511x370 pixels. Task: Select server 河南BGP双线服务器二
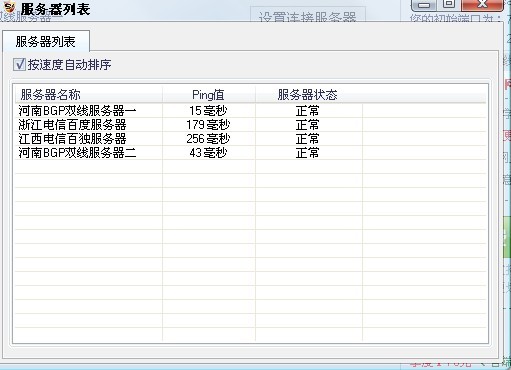[x=77, y=153]
